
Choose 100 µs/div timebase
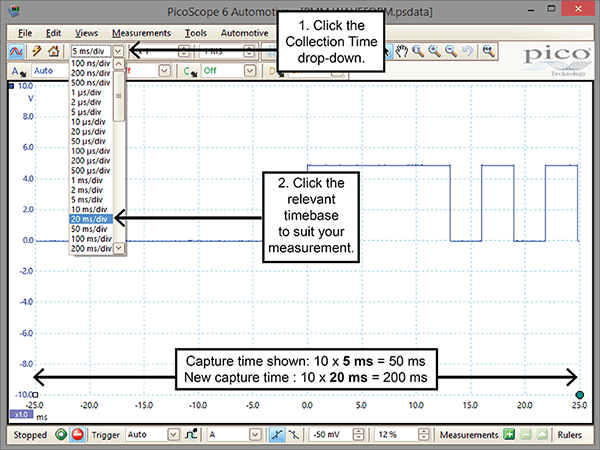coord(91,151)
